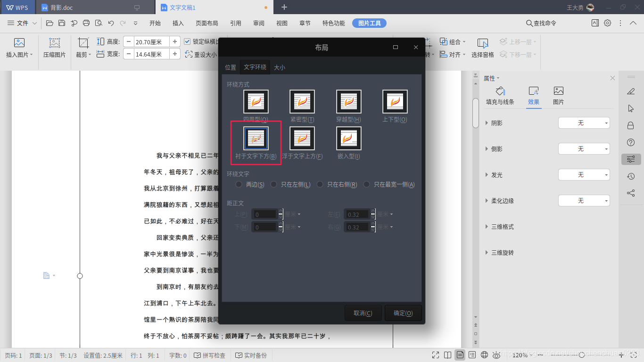Click the Crop tool icon

tap(83, 42)
